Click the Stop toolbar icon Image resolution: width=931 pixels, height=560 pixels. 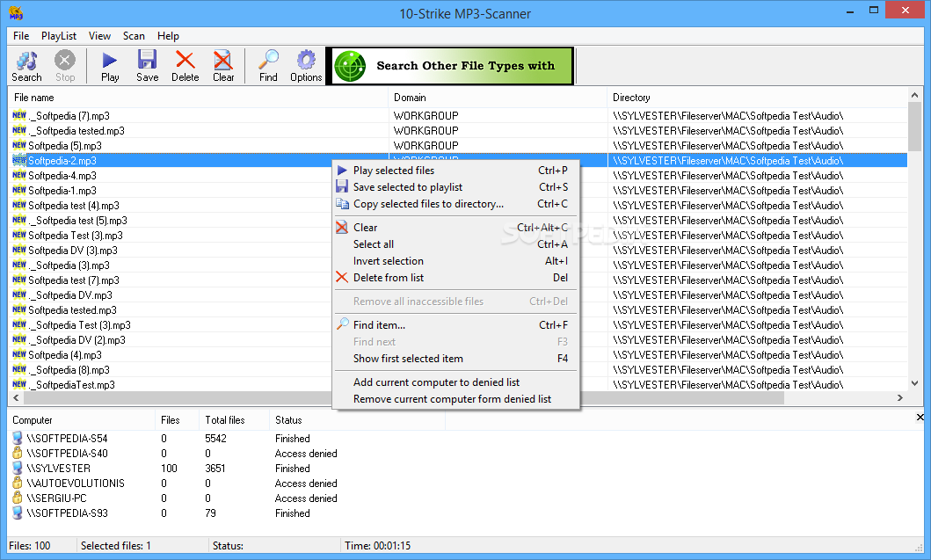click(x=65, y=60)
